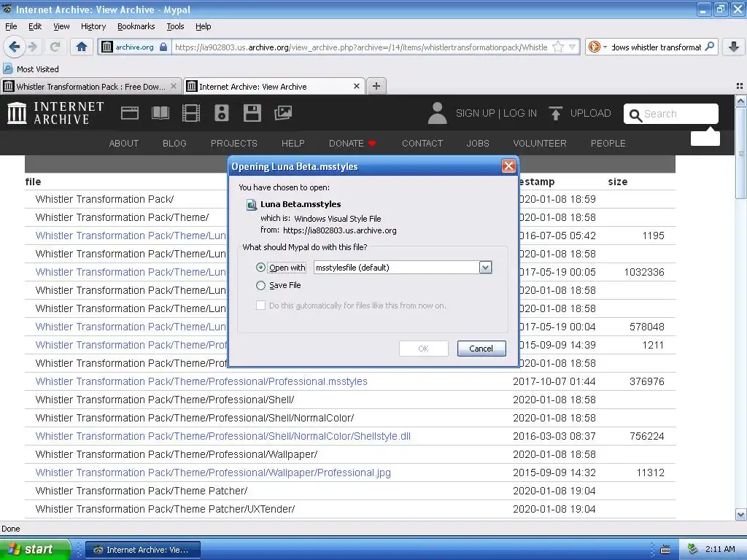747x560 pixels.
Task: Open the File menu
Action: coord(11,26)
